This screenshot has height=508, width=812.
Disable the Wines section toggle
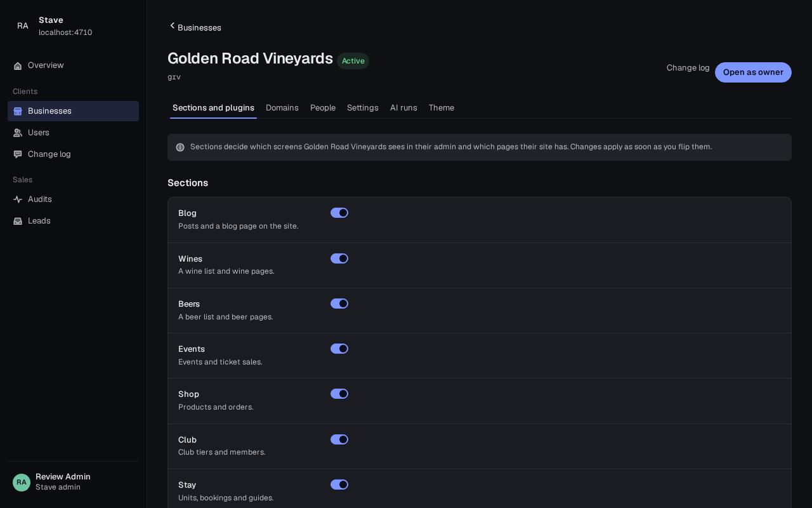pos(339,258)
